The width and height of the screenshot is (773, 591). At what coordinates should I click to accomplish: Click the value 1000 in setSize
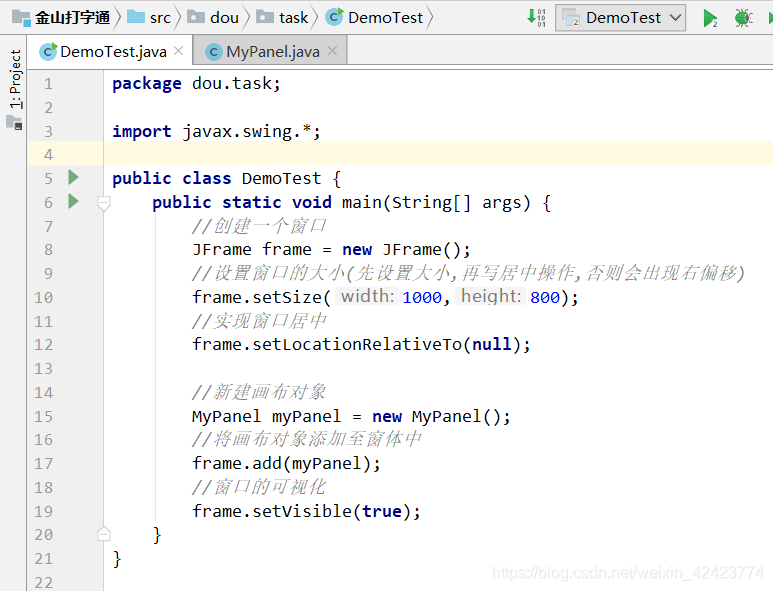pyautogui.click(x=422, y=298)
